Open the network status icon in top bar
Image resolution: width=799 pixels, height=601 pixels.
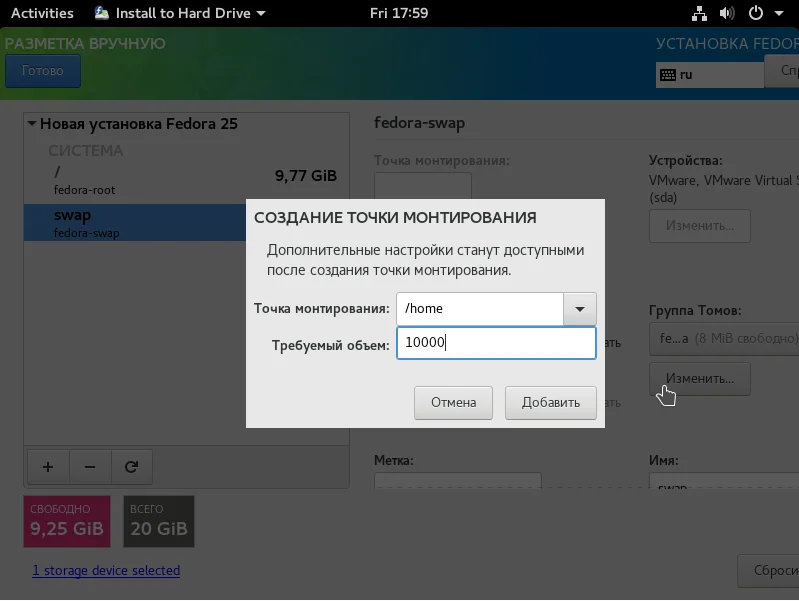[699, 13]
